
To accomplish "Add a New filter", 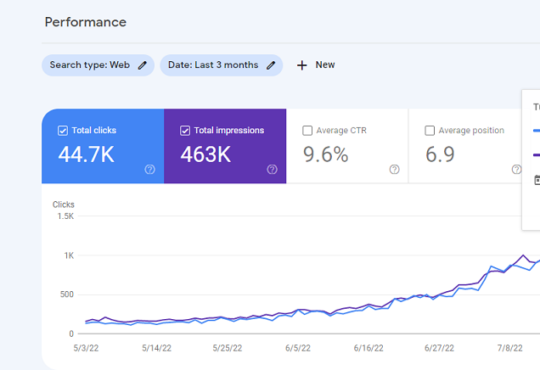I will pyautogui.click(x=316, y=65).
